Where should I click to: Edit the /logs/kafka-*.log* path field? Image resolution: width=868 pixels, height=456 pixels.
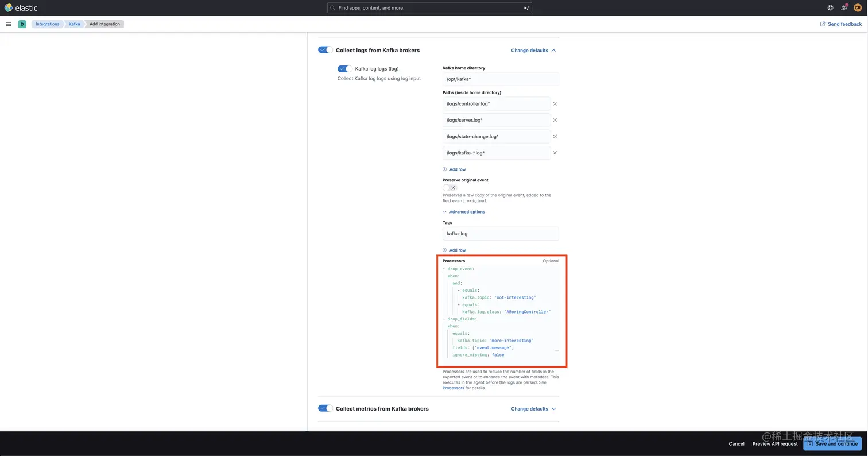pyautogui.click(x=497, y=153)
